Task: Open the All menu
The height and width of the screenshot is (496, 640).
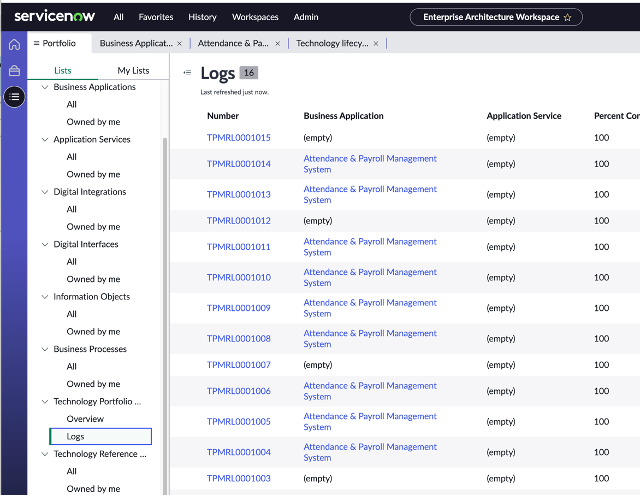Action: 118,17
